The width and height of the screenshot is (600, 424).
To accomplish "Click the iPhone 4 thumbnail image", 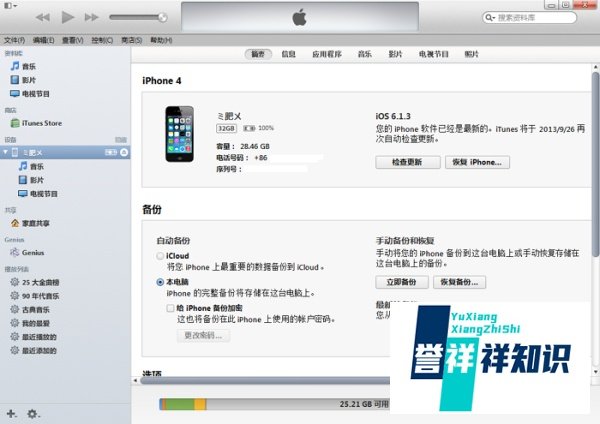I will coord(179,134).
